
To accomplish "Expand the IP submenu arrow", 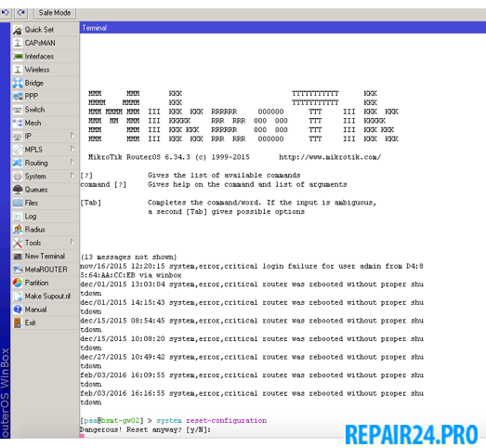I will tap(72, 136).
